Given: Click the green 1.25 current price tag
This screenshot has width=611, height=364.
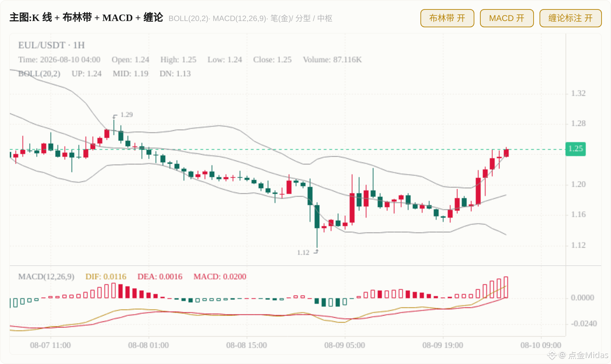Looking at the screenshot, I should (576, 149).
